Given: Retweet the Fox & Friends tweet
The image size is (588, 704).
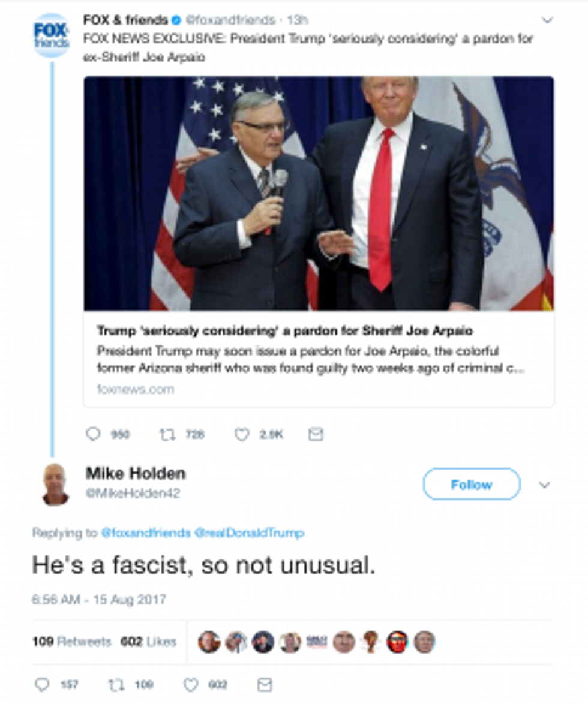Looking at the screenshot, I should pyautogui.click(x=167, y=434).
